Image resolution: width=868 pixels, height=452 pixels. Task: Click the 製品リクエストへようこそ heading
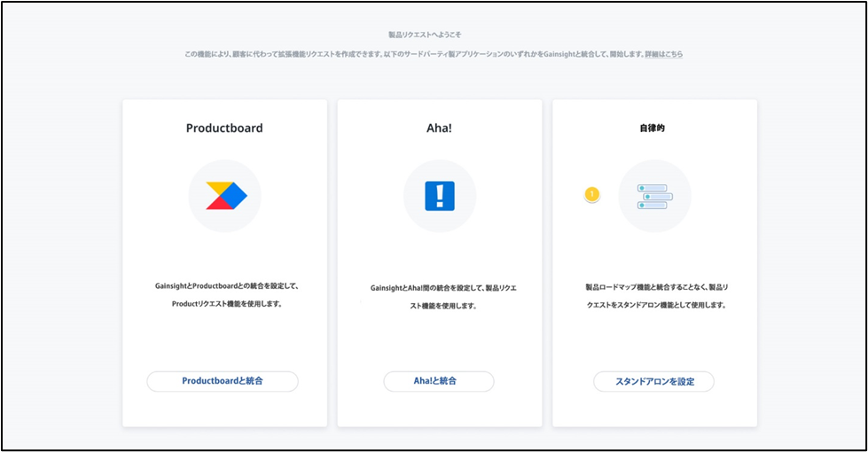tap(425, 35)
